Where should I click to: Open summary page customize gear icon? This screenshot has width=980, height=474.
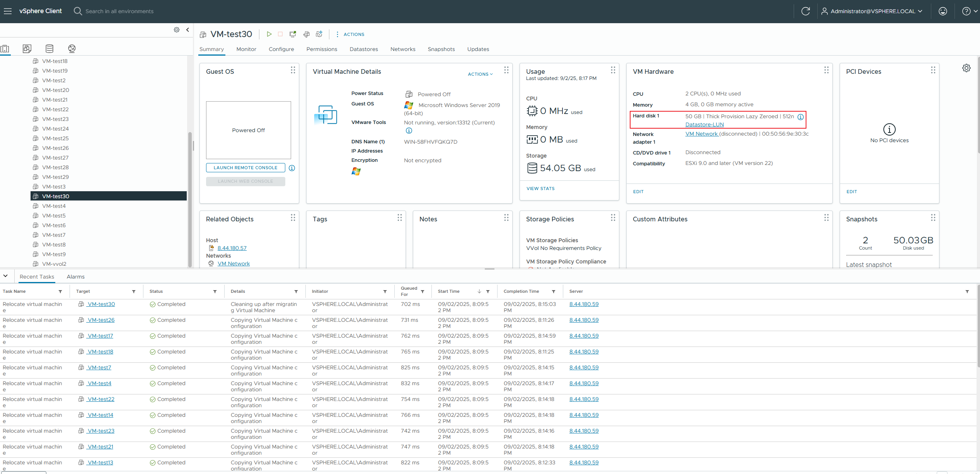[966, 68]
